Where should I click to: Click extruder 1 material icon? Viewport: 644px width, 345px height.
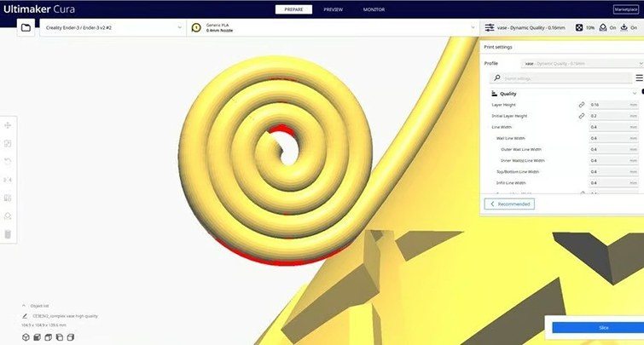(196, 27)
